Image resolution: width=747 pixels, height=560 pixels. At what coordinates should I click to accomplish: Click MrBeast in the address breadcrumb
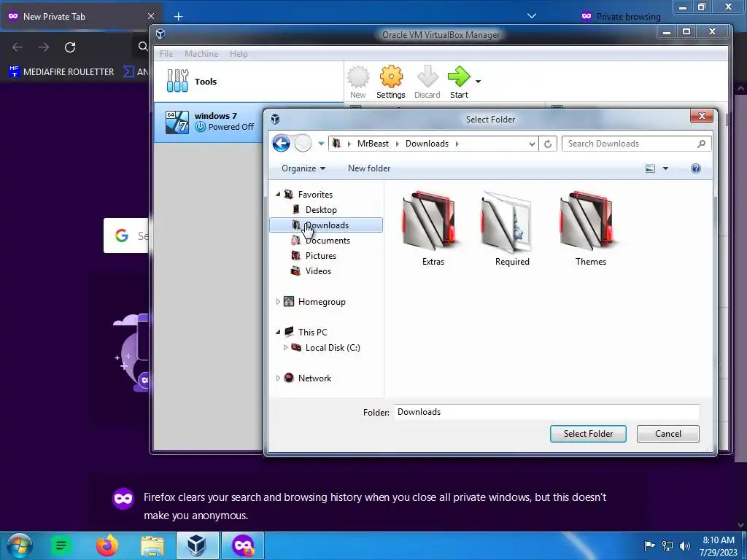coord(373,144)
